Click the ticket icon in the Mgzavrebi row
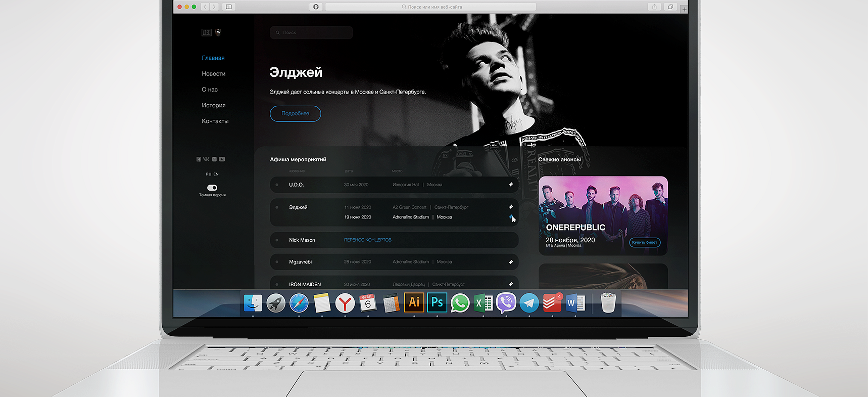Viewport: 868px width, 397px height. (x=511, y=262)
